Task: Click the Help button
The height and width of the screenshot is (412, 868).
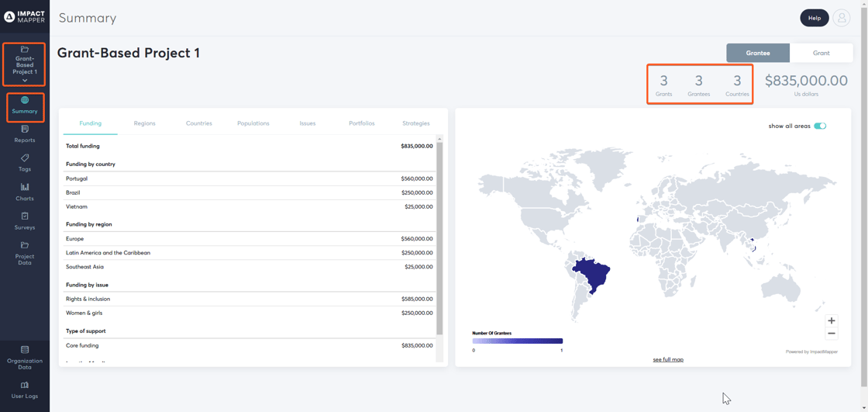Action: coord(814,18)
